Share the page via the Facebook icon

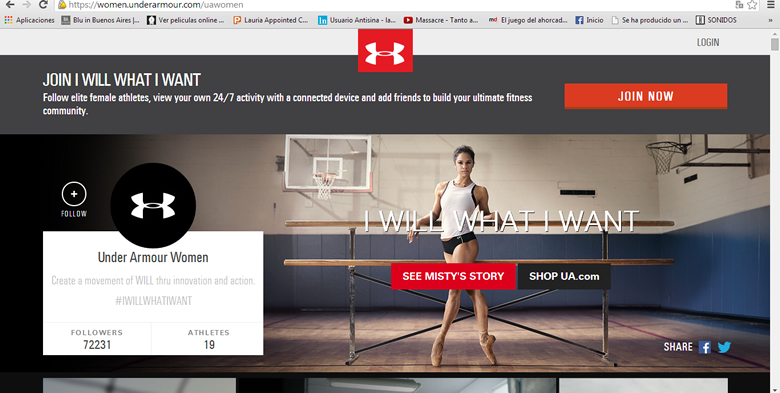coord(704,347)
